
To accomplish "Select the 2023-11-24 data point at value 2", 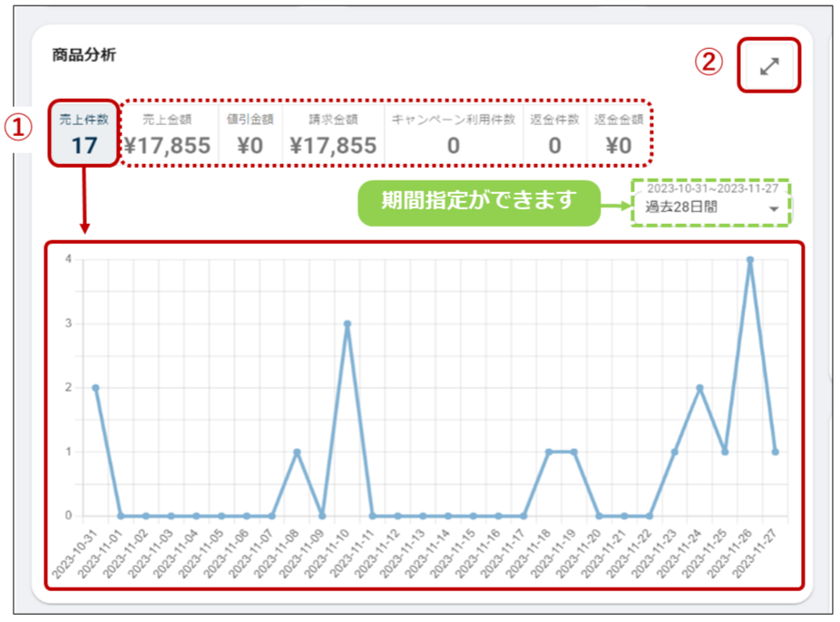I will 699,387.
